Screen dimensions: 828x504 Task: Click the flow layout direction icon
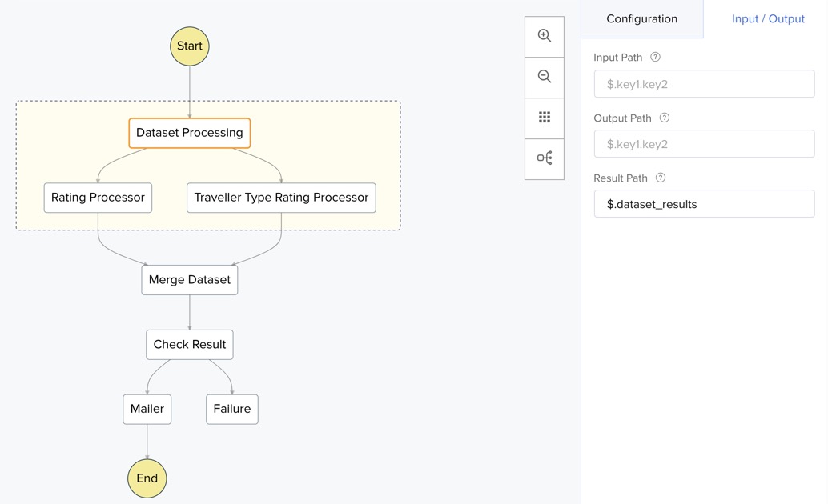coord(545,158)
